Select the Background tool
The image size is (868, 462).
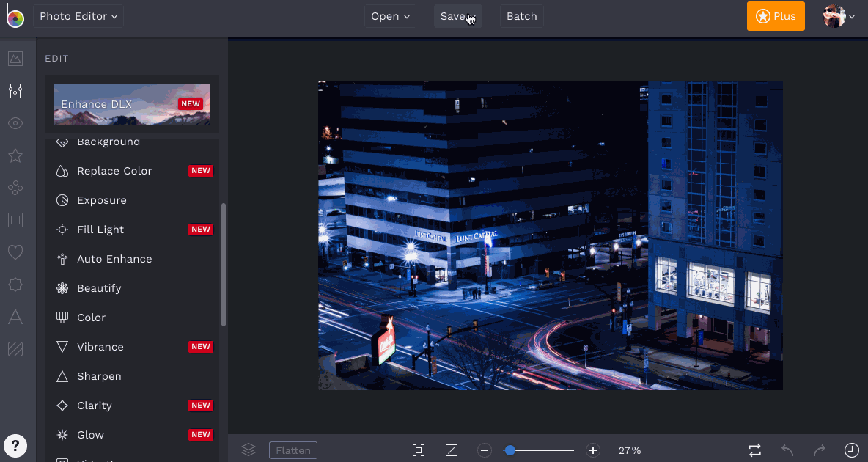click(132, 142)
